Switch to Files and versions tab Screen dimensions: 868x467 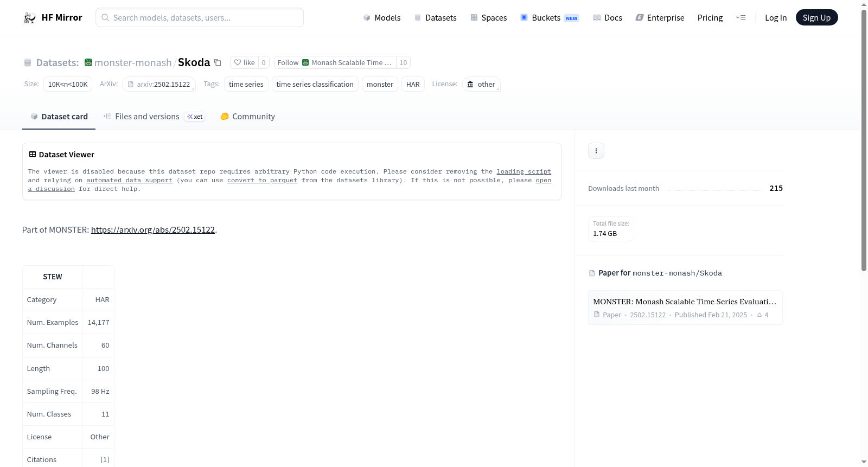click(x=154, y=117)
